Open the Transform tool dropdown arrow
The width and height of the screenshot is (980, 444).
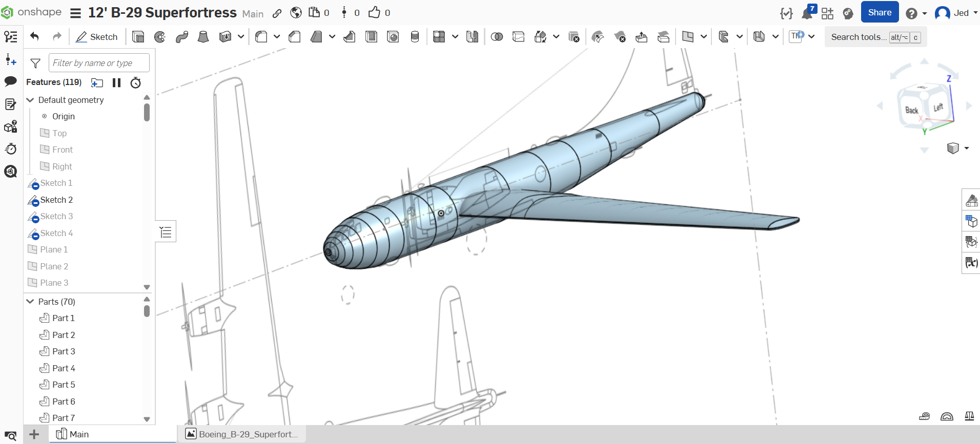point(556,36)
